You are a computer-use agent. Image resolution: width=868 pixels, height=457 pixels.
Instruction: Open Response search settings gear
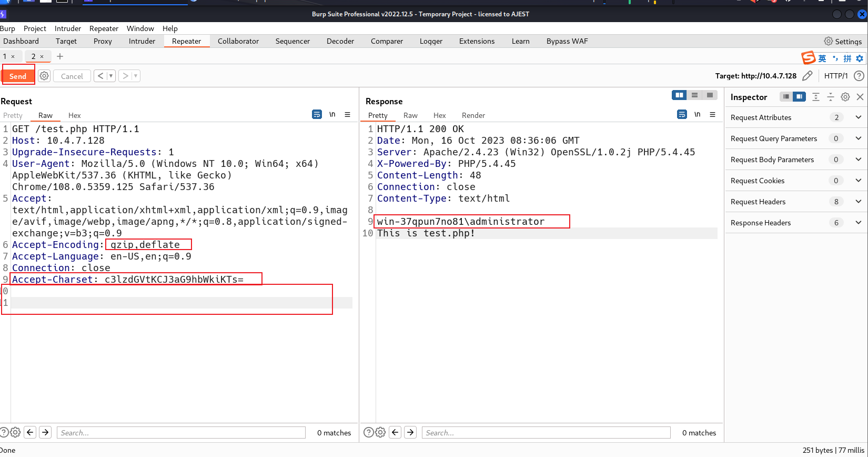[380, 433]
